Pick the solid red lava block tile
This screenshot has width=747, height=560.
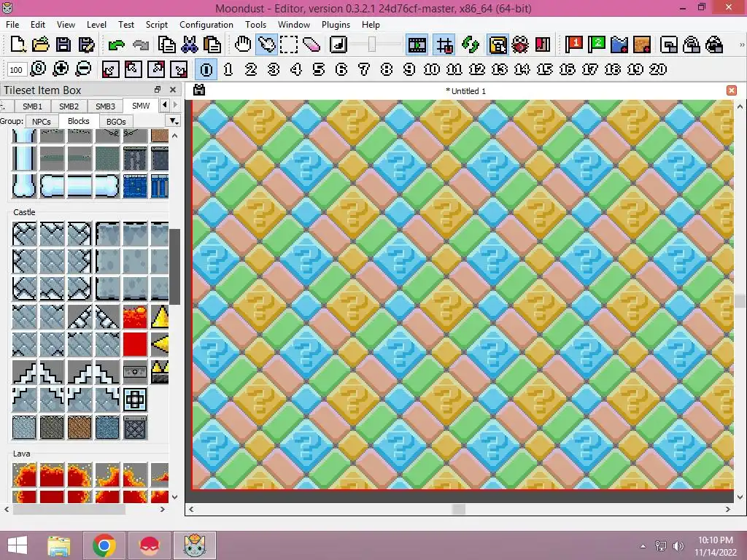[135, 344]
